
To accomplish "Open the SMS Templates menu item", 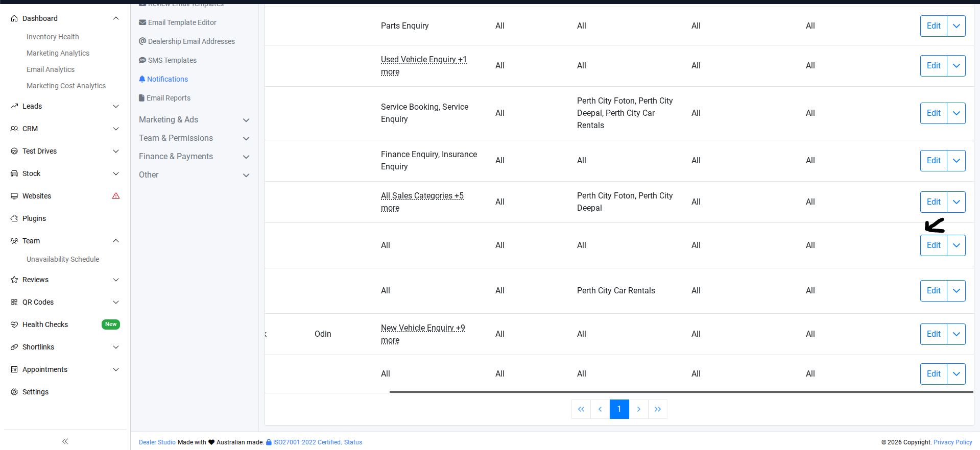I will pos(172,60).
